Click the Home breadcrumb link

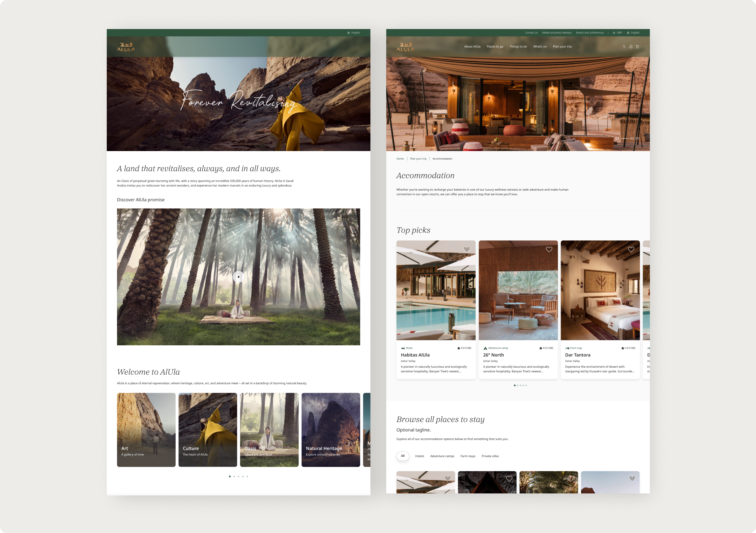tap(400, 159)
